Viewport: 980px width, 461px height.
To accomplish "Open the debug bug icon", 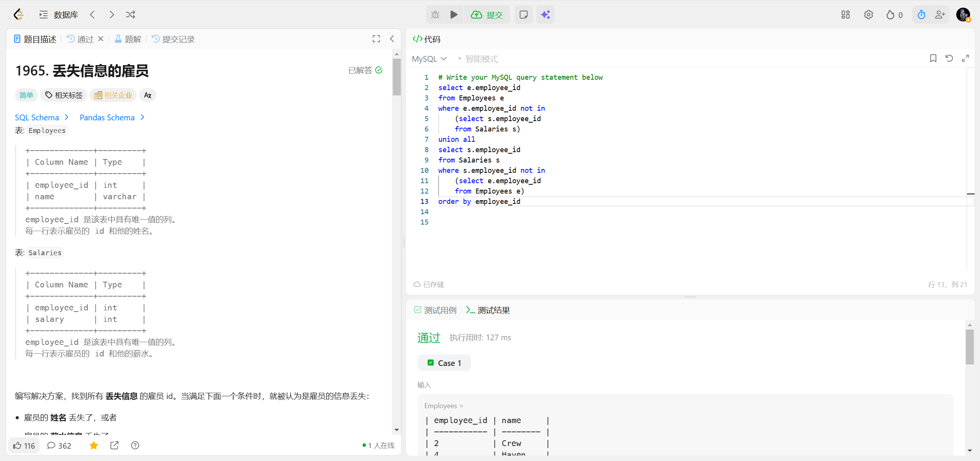I will [435, 15].
